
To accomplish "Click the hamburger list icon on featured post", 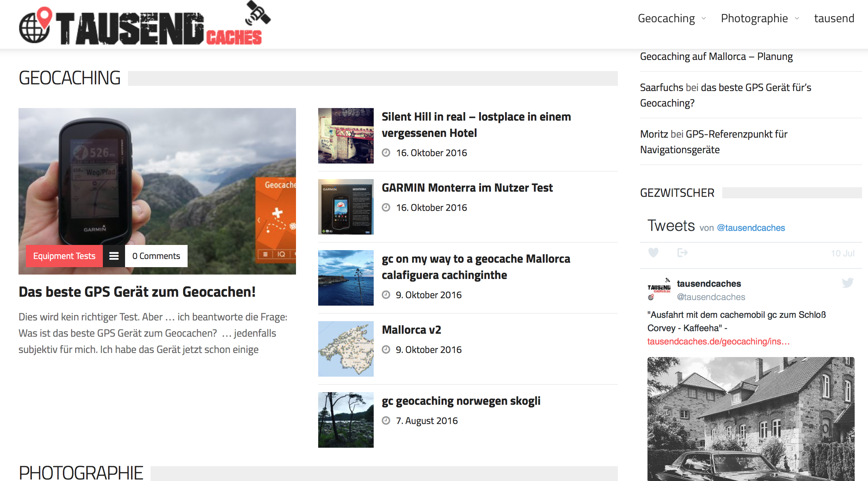I will 114,256.
